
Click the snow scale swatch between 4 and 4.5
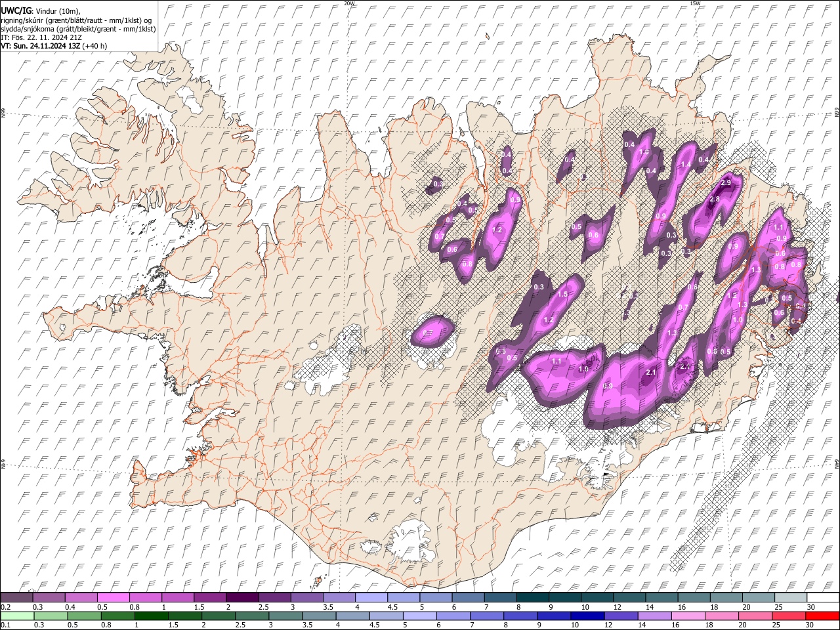371,598
